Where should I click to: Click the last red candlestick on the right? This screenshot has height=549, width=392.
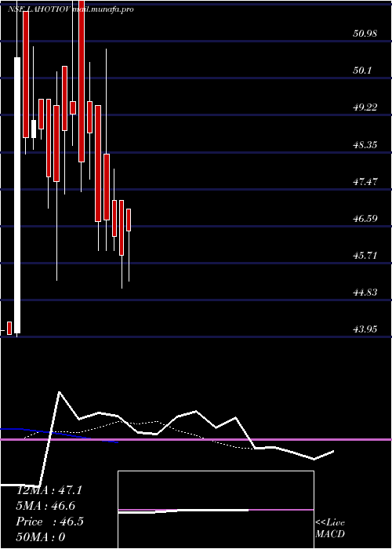pos(129,220)
